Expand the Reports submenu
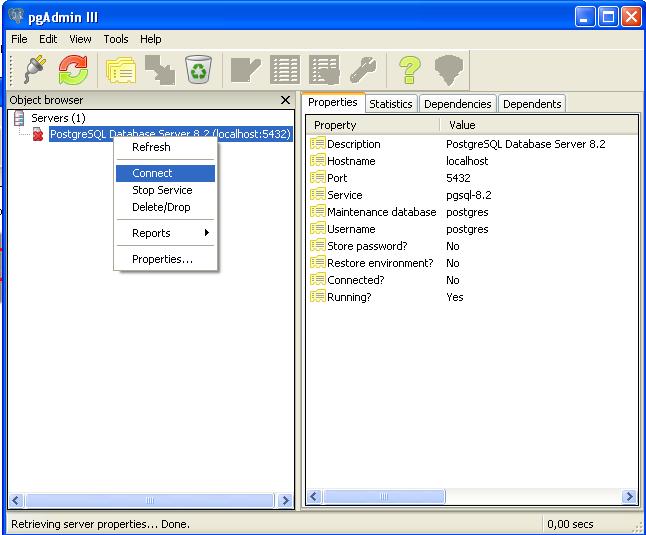The height and width of the screenshot is (535, 646). (x=165, y=233)
